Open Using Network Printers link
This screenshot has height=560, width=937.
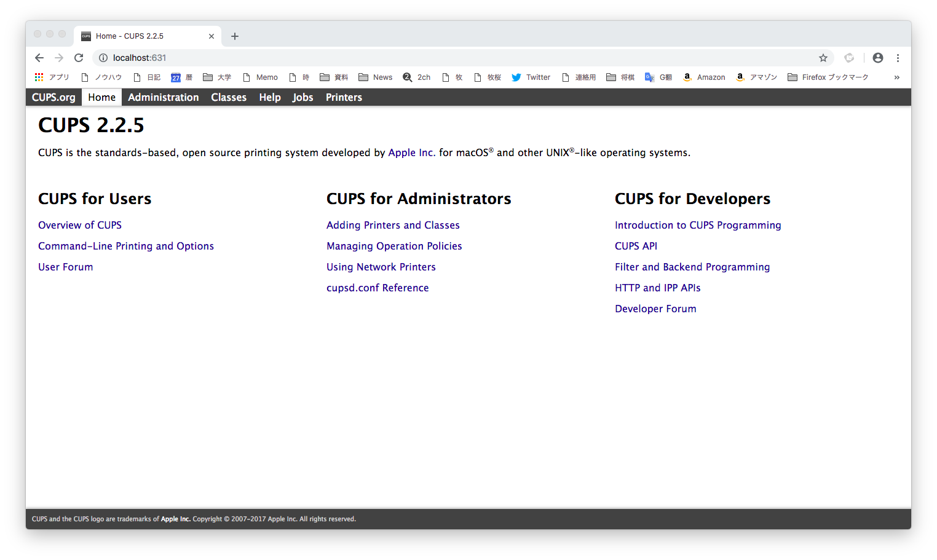point(381,267)
